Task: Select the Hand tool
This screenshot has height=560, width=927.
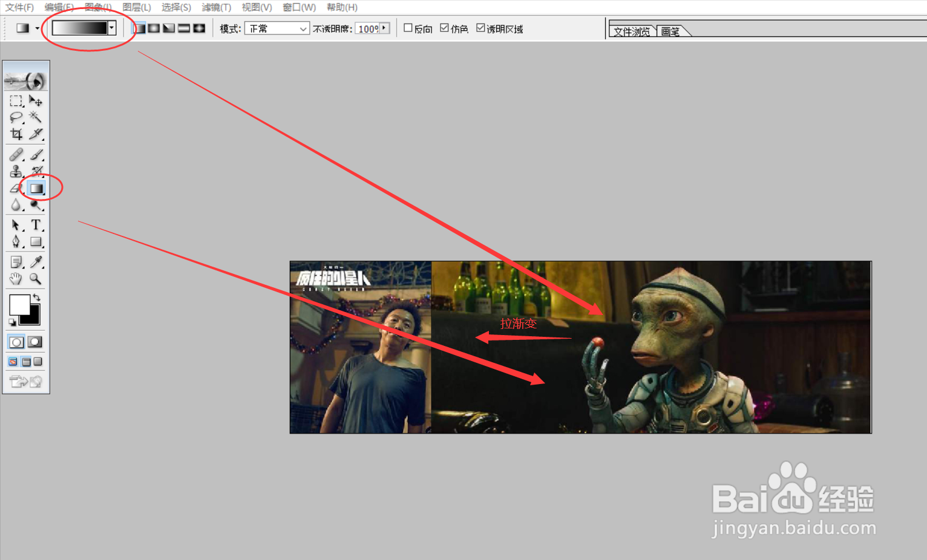Action: point(16,279)
